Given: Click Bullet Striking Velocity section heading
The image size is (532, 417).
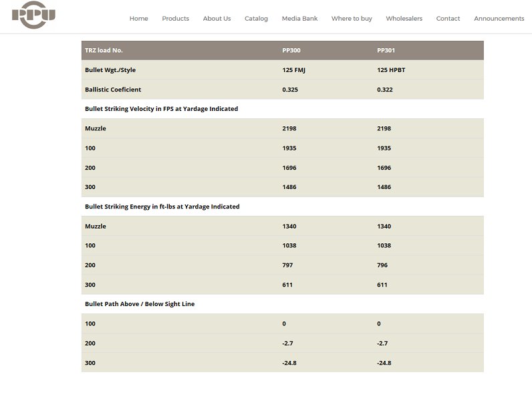Looking at the screenshot, I should pyautogui.click(x=162, y=109).
